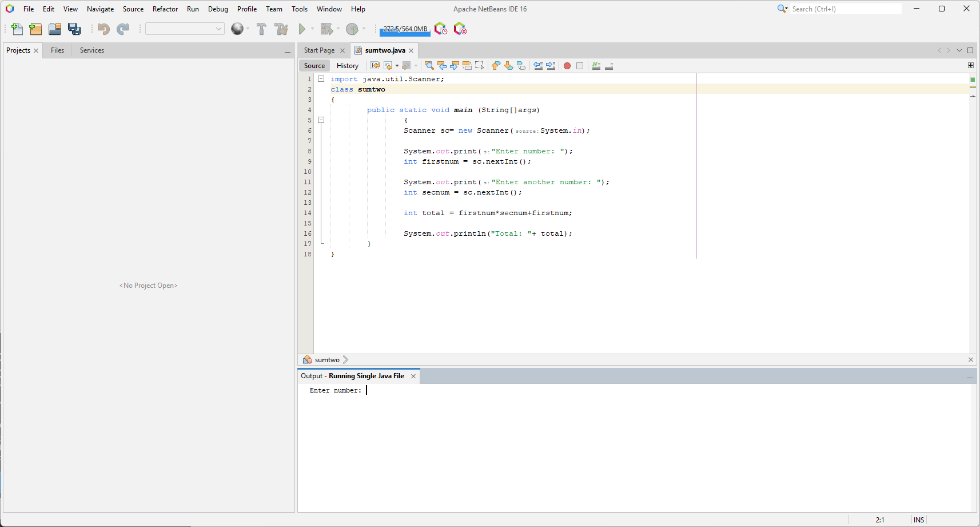
Task: Switch to the Services tab
Action: [92, 50]
